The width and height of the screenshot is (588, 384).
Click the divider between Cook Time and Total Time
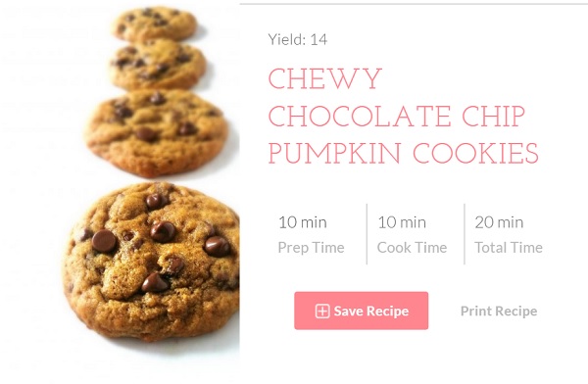(465, 234)
